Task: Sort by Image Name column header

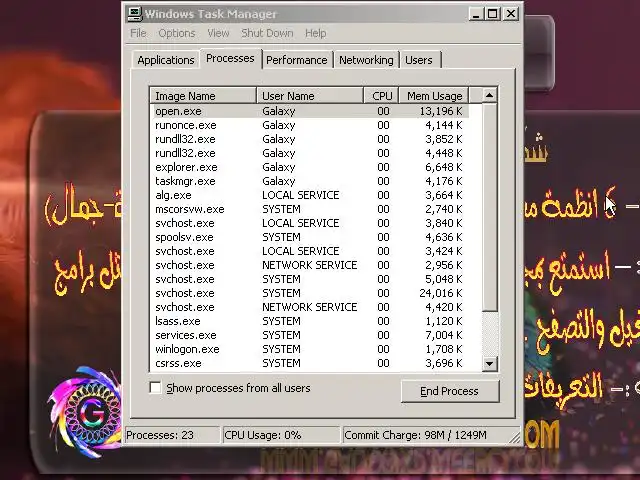Action: (x=203, y=96)
